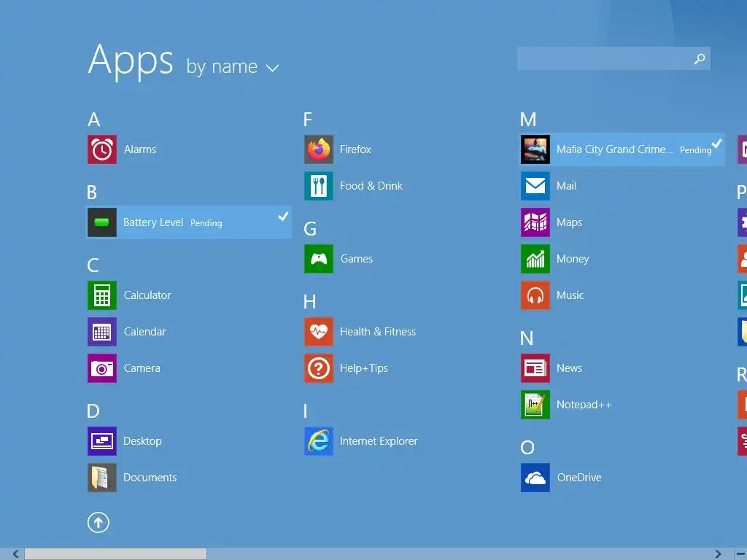The height and width of the screenshot is (560, 747).
Task: Open the OneDrive cloud icon
Action: [x=535, y=478]
